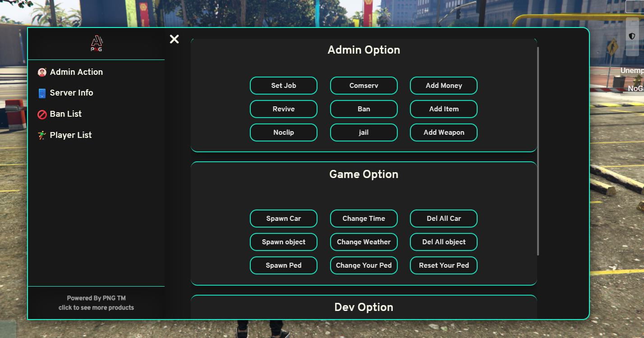Click the Player List runner icon
Viewport: 644px width, 338px height.
(42, 135)
